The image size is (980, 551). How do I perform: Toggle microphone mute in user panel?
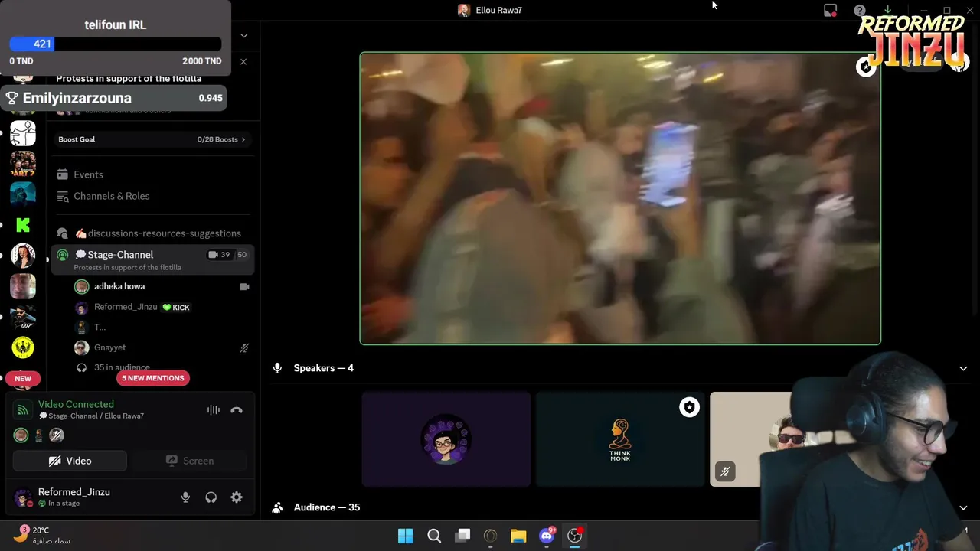coord(185,497)
